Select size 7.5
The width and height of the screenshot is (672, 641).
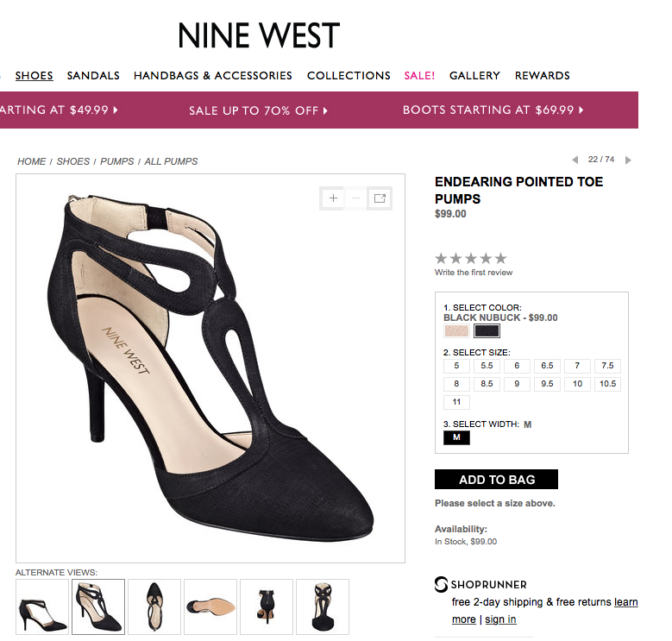click(x=607, y=366)
